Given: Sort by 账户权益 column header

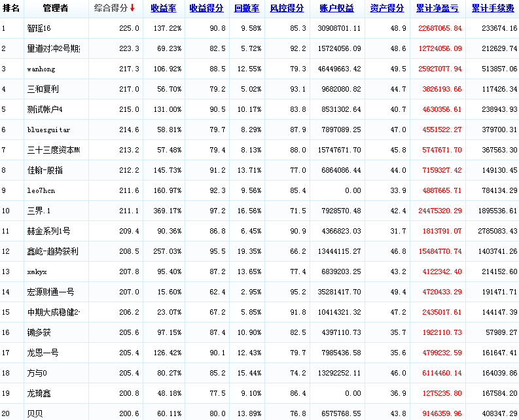Looking at the screenshot, I should pyautogui.click(x=336, y=9).
